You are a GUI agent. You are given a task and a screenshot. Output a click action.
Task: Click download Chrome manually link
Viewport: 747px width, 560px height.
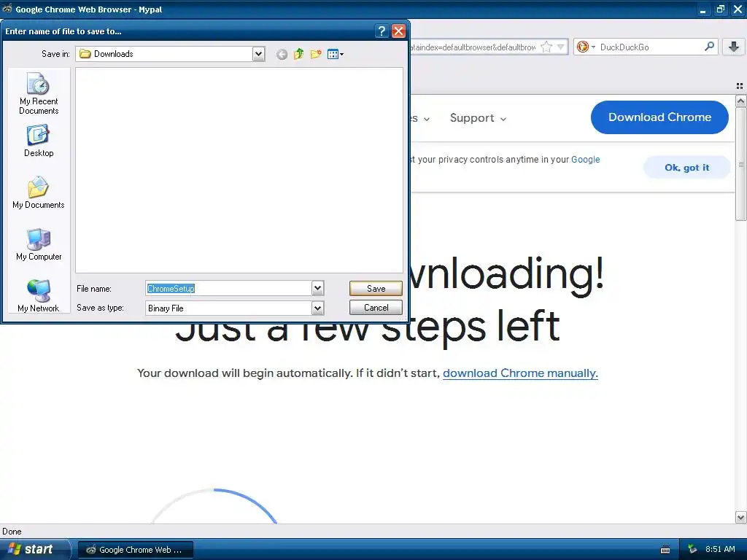point(520,373)
